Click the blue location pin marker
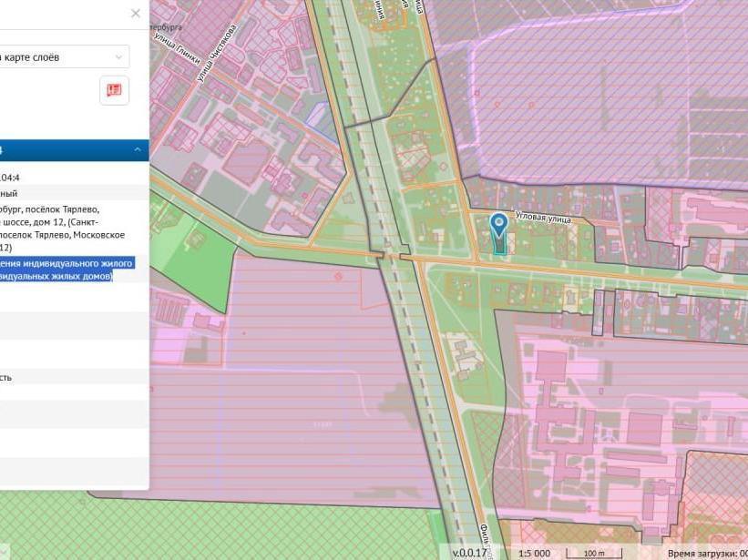 coord(498,224)
